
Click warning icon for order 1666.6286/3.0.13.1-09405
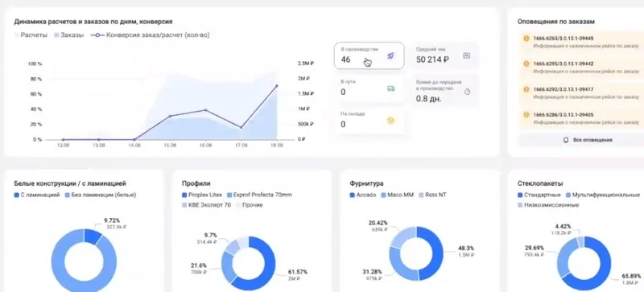coord(526,114)
